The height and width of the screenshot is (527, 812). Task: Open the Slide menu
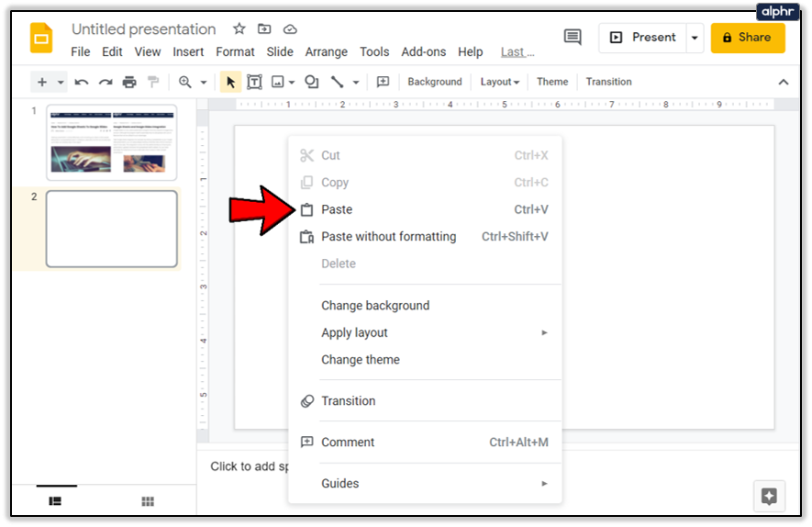(280, 51)
